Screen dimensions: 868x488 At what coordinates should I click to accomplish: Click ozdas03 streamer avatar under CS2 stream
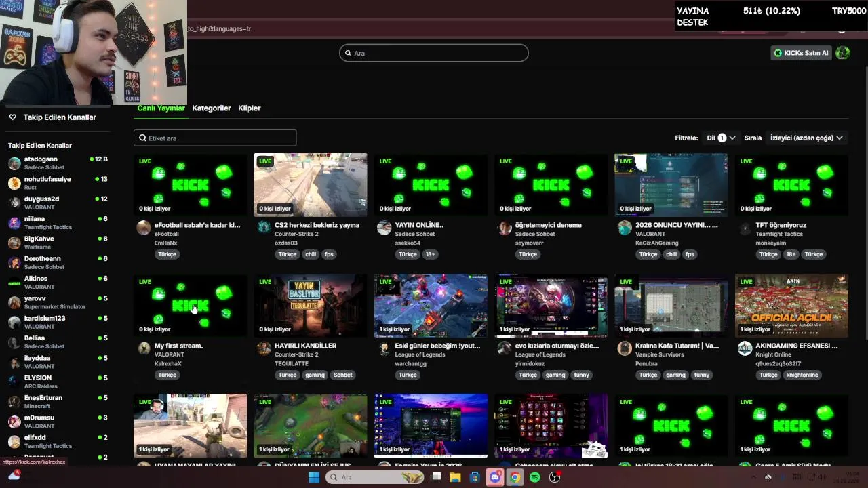click(264, 228)
